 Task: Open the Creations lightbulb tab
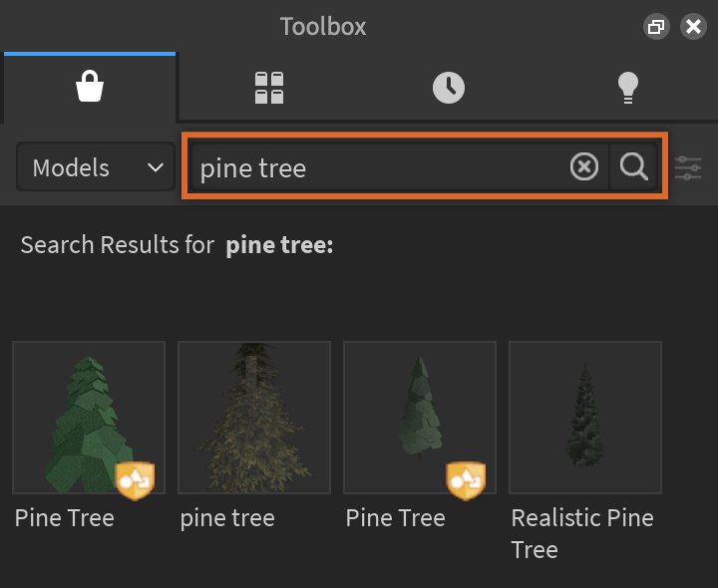[x=627, y=88]
